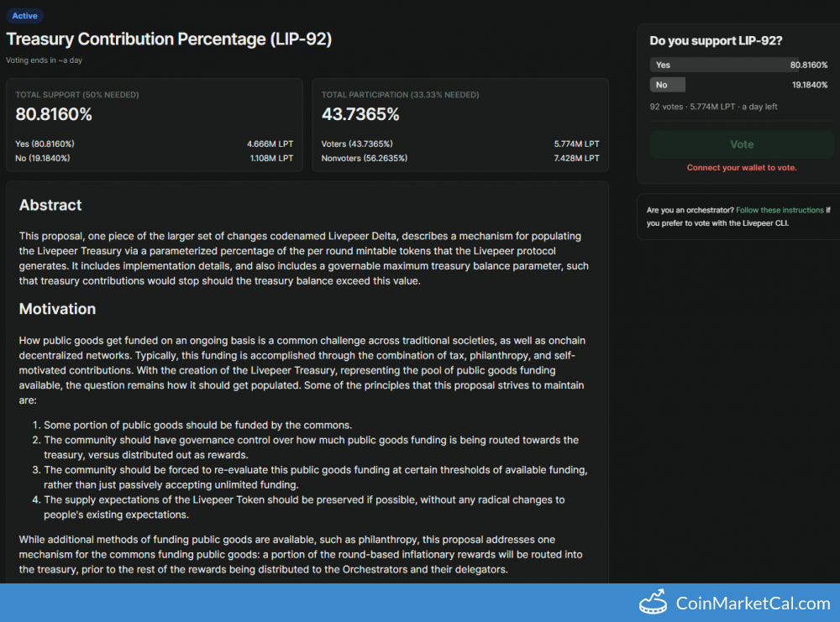
Task: Click the Yes (80.8160%) row in support card
Action: point(154,144)
